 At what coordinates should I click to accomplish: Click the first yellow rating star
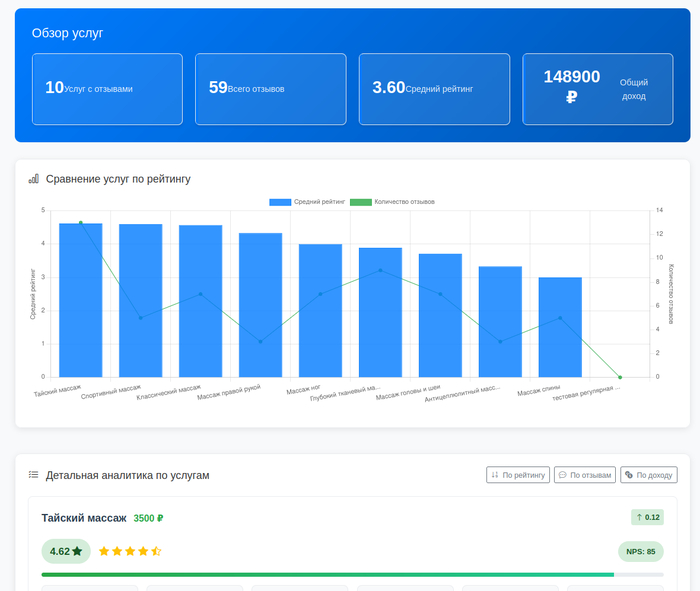104,551
